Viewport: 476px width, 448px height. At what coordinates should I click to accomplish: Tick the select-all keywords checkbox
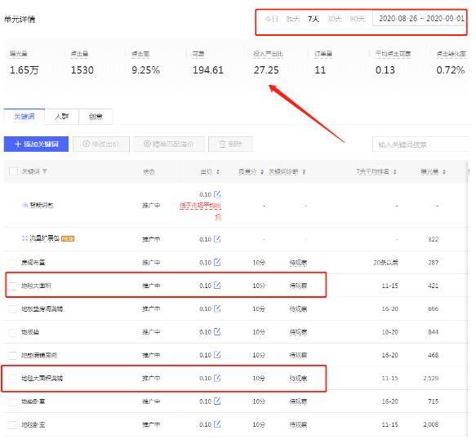(x=13, y=171)
